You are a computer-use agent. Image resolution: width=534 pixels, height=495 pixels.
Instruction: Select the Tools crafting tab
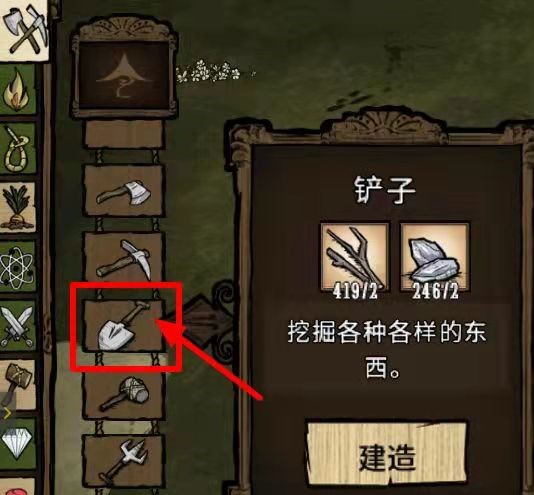tap(23, 31)
